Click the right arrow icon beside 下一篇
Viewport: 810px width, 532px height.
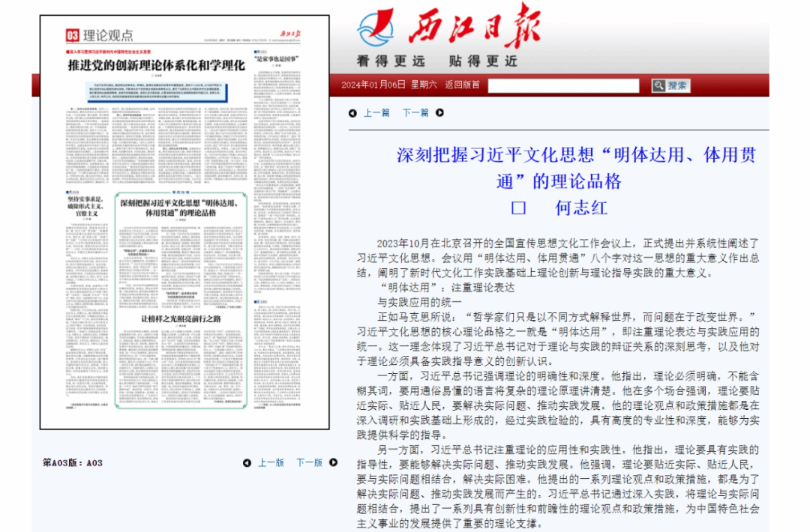(x=439, y=113)
